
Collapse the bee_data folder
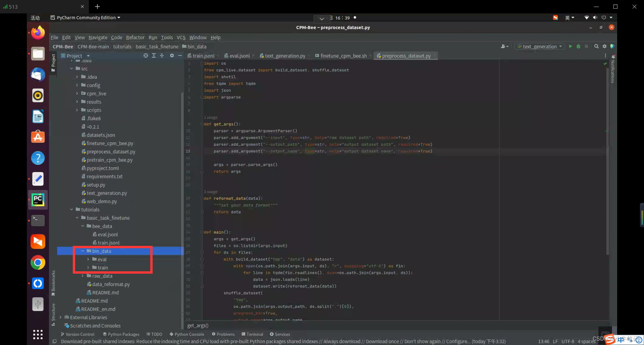83,226
